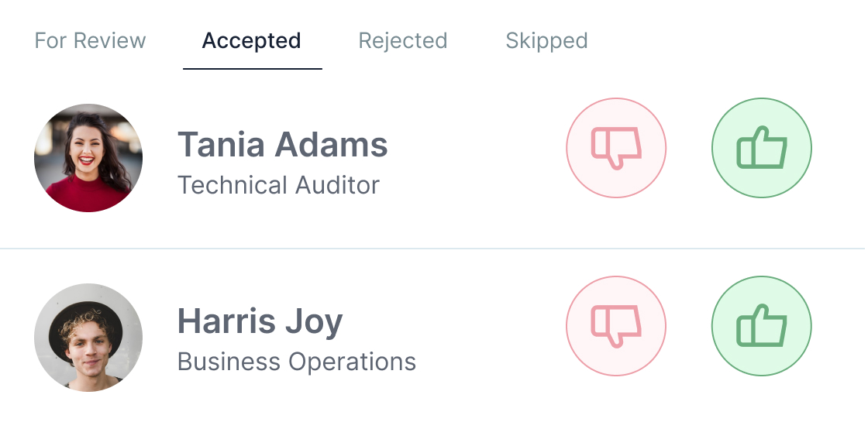The height and width of the screenshot is (429, 868).
Task: Reject Tania Adams with thumbs-down icon
Action: [616, 148]
